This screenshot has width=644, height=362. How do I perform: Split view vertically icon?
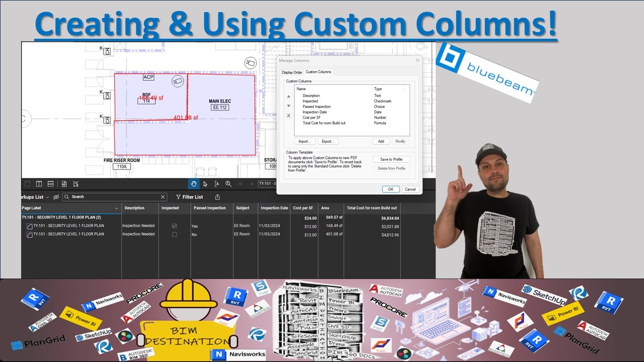click(39, 184)
